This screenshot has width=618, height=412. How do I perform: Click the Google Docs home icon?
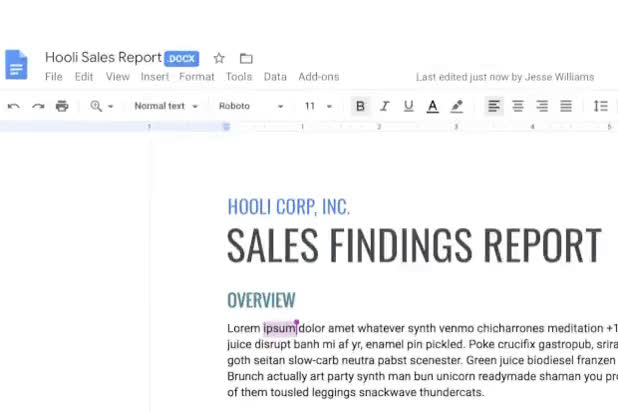coord(16,65)
